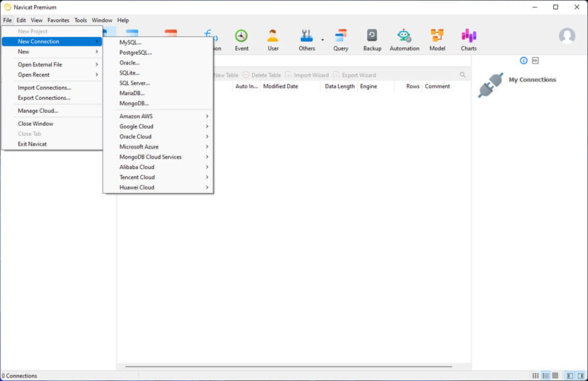
Task: Open the View menu
Action: pos(36,21)
